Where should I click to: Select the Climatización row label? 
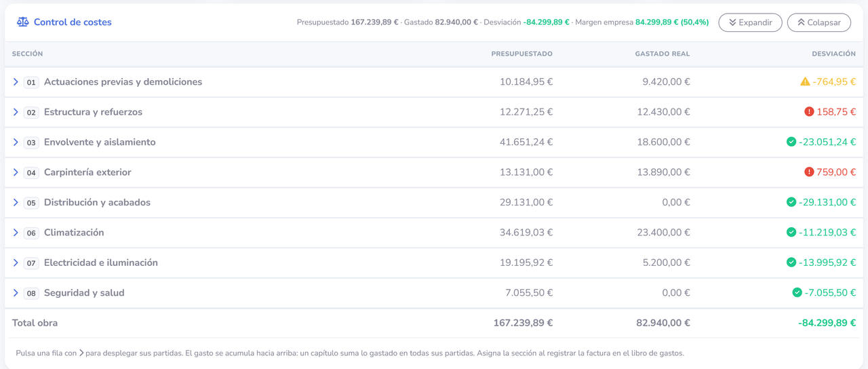tap(74, 232)
